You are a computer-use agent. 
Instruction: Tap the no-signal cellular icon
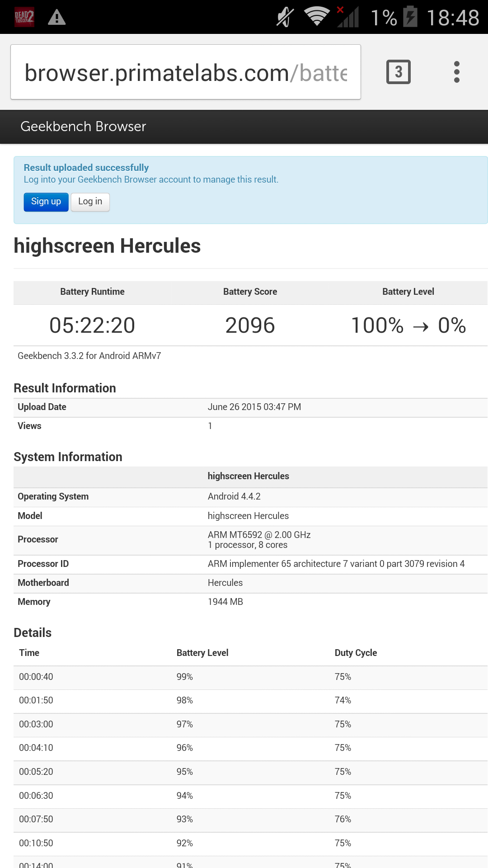click(x=347, y=17)
